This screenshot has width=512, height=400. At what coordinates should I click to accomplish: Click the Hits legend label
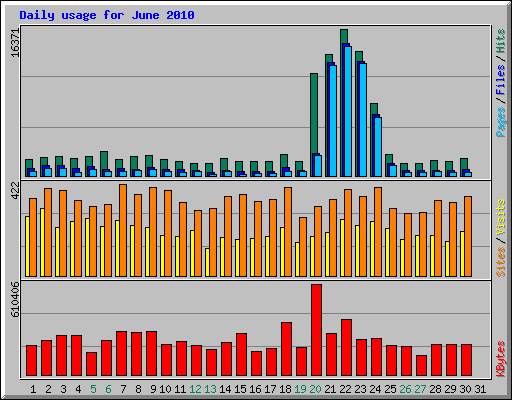501,41
